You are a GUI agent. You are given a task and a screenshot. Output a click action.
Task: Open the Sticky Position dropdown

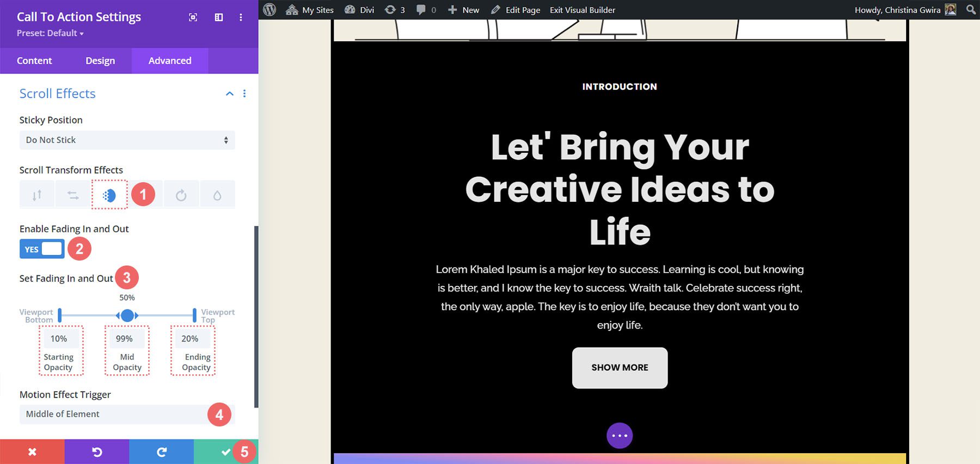[127, 140]
